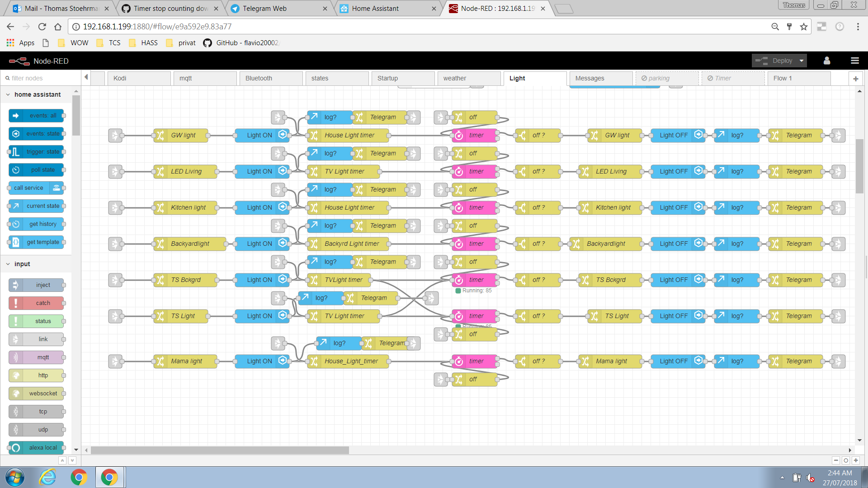Image resolution: width=868 pixels, height=488 pixels.
Task: Select the Mama light Light ON service node
Action: [x=262, y=361]
